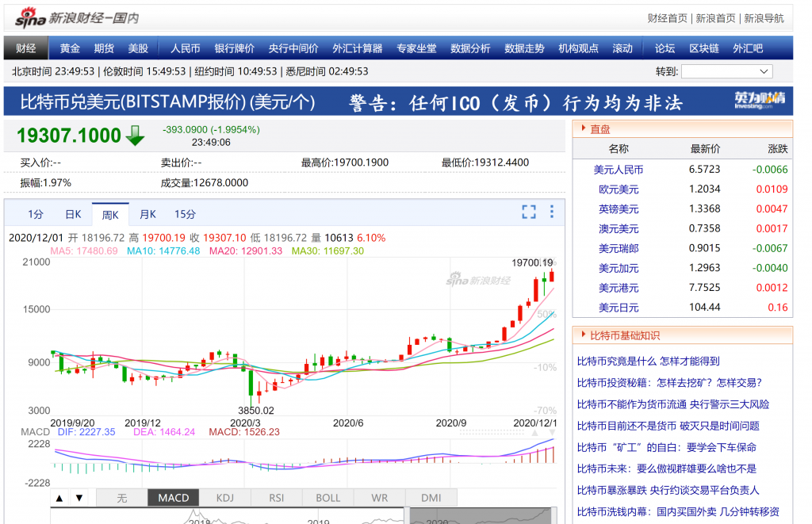The width and height of the screenshot is (812, 524).
Task: Click the green price-drop arrow icon
Action: coord(136,136)
